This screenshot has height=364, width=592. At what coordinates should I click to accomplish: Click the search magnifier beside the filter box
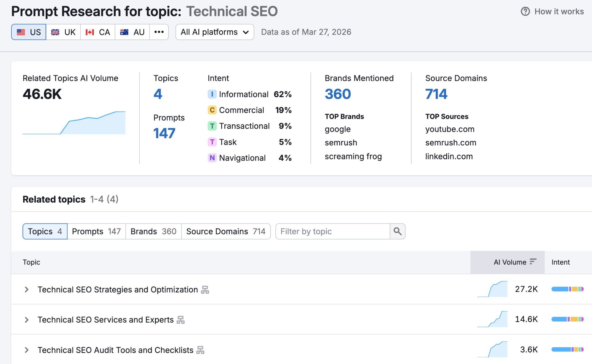[x=397, y=231]
